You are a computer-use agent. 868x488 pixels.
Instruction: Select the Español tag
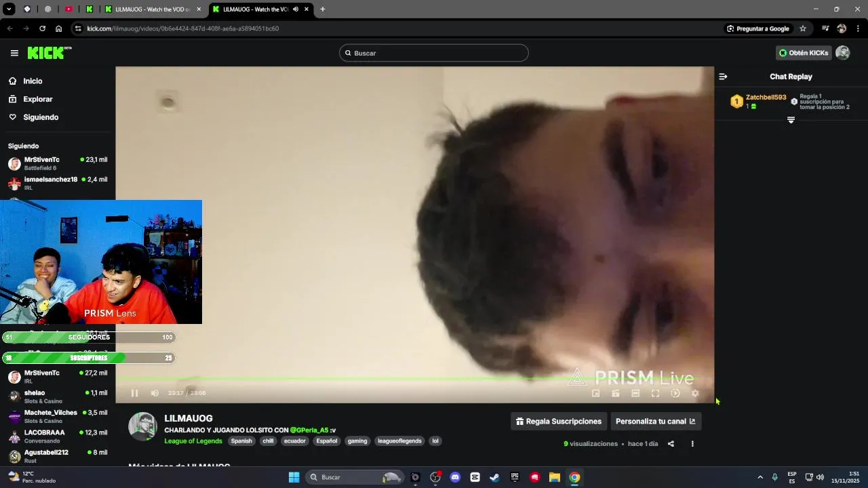(x=327, y=441)
